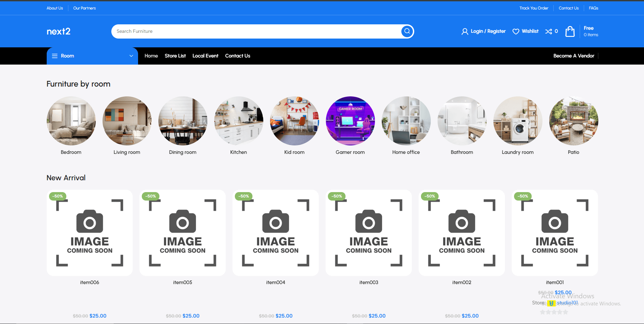This screenshot has width=644, height=324.
Task: Select the Gamer room category image
Action: (350, 121)
